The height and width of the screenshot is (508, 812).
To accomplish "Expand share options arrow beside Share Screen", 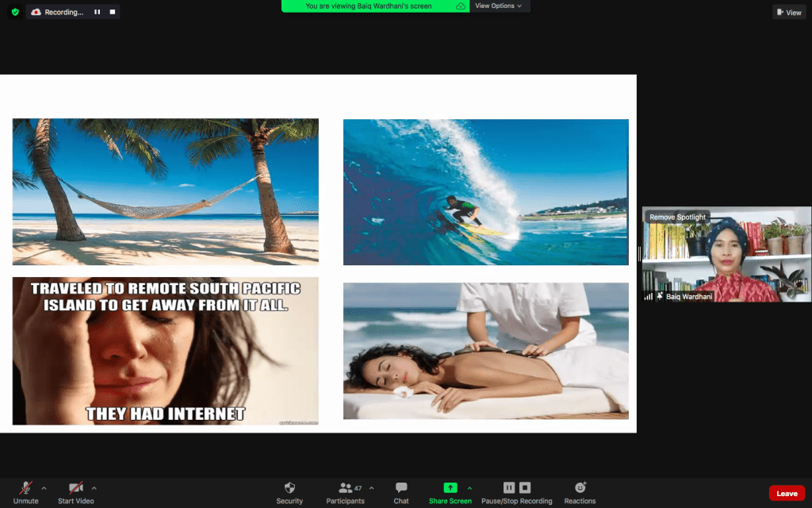I will pos(469,488).
